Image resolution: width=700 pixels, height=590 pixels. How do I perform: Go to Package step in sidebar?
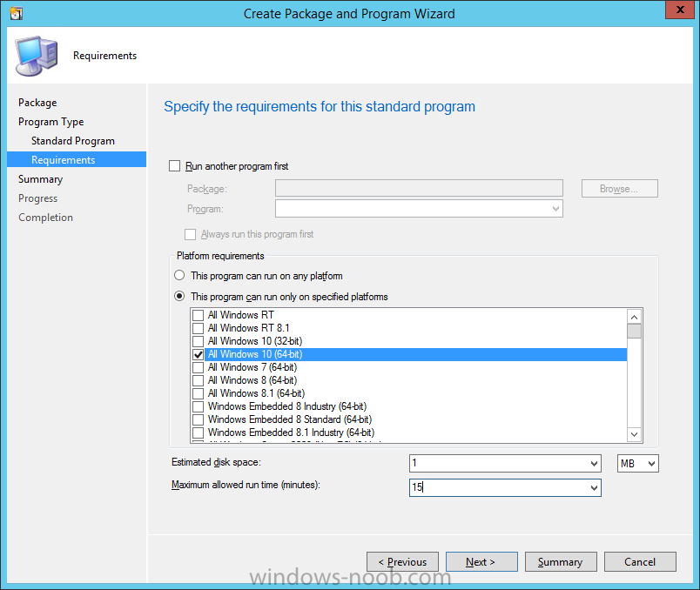coord(37,103)
